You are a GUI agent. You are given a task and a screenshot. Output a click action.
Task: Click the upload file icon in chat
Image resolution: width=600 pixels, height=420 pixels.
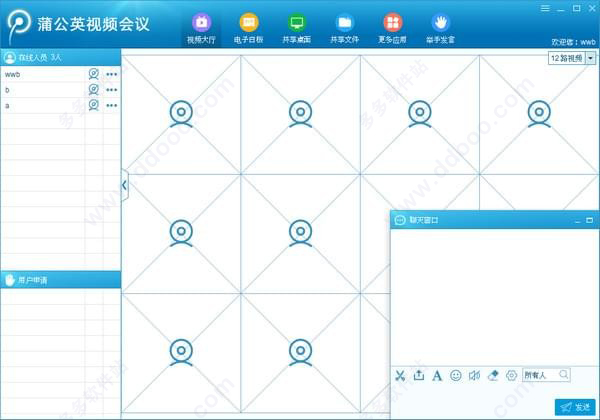click(x=419, y=375)
